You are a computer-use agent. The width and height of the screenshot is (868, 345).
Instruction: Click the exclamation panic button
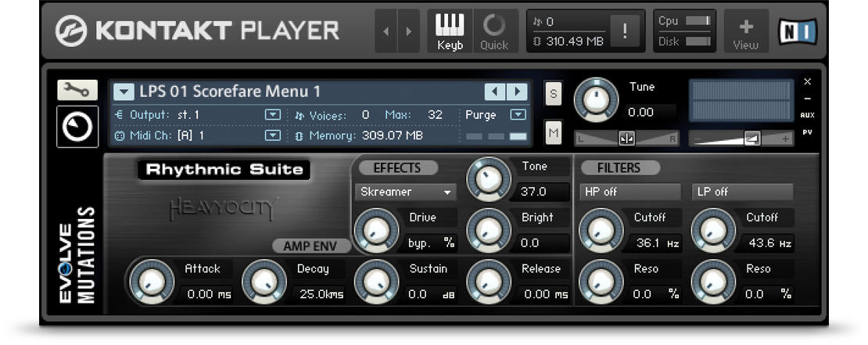624,32
